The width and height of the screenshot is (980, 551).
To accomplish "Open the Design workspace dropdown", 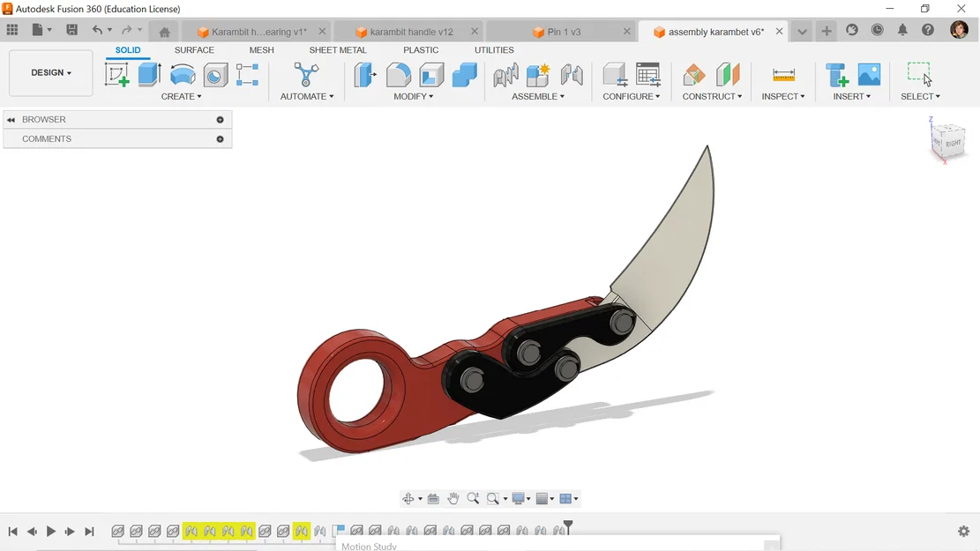I will (50, 72).
